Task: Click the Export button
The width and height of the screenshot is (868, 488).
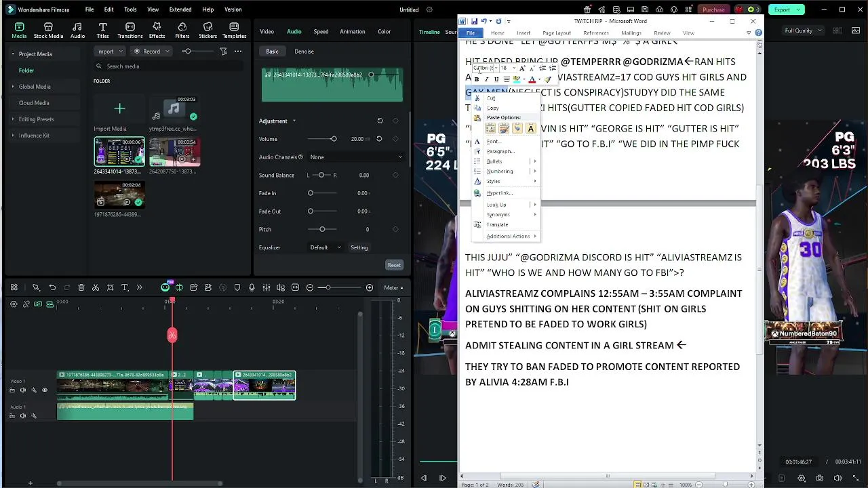Action: click(x=787, y=9)
